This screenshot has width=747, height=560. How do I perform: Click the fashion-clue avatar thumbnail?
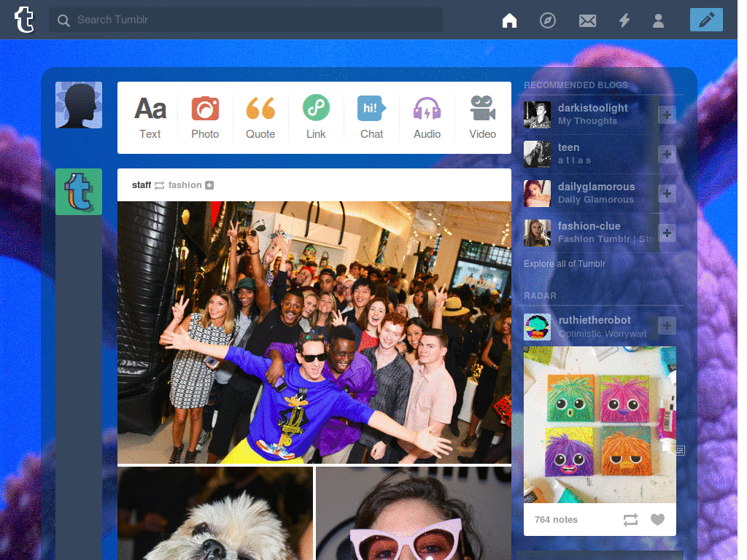[538, 233]
